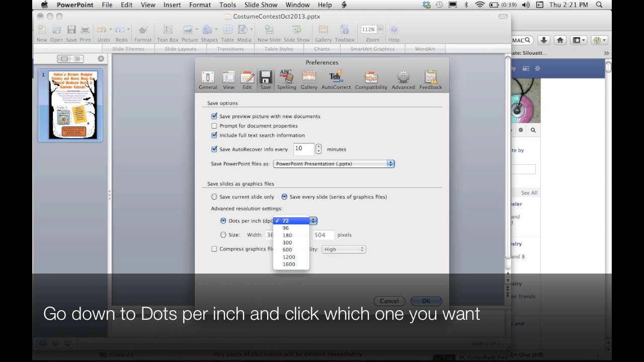Select Dots per inch radio button
The image size is (644, 362).
pos(223,221)
